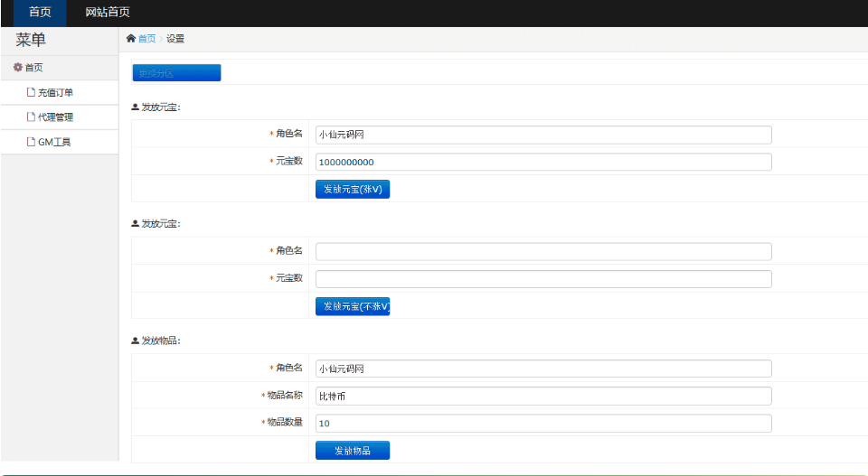Go to 代理管理 in the sidebar

(x=56, y=117)
